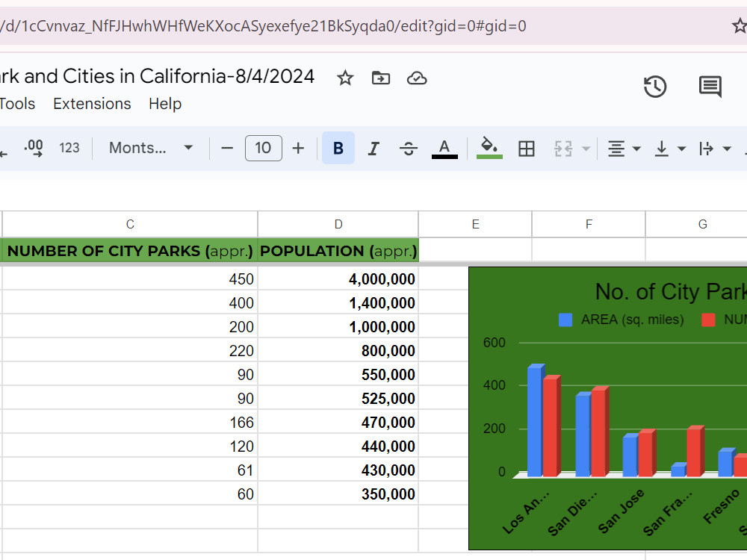This screenshot has height=560, width=747.
Task: Open horizontal align menu
Action: click(x=624, y=149)
